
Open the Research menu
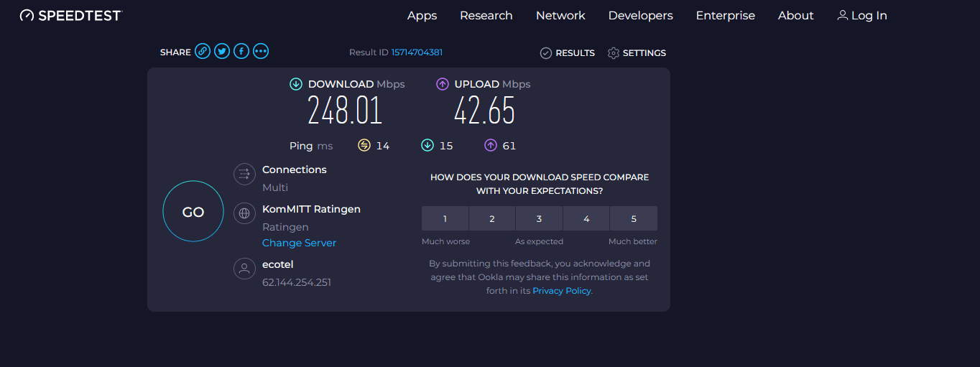(x=486, y=15)
